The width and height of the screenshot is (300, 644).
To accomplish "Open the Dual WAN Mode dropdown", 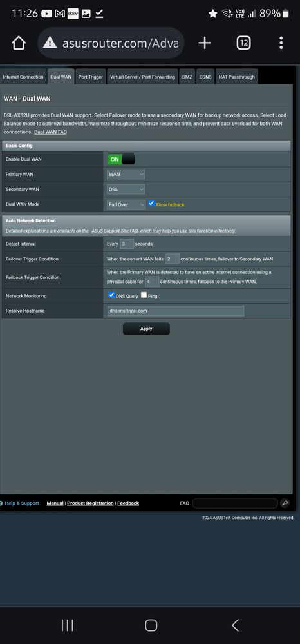I will tap(126, 204).
